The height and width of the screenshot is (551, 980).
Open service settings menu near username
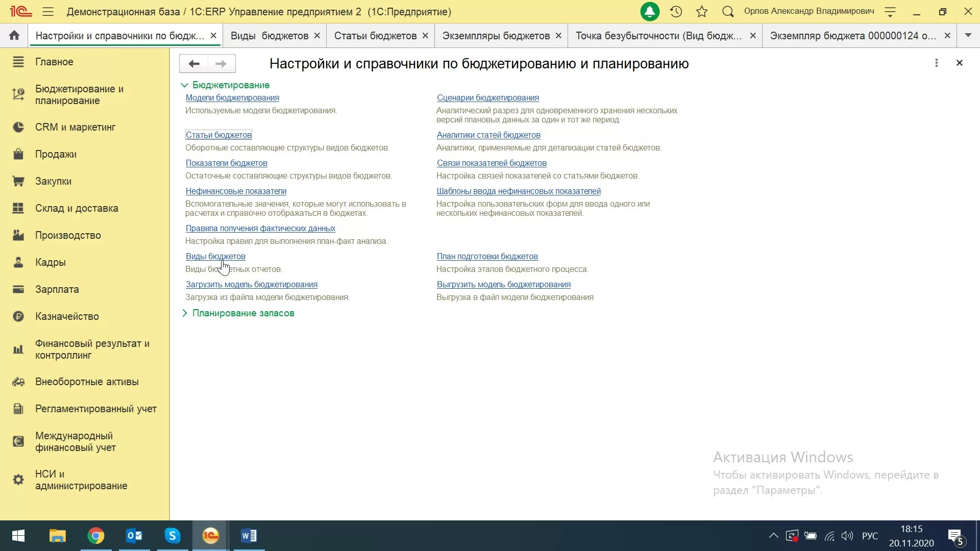pyautogui.click(x=890, y=12)
